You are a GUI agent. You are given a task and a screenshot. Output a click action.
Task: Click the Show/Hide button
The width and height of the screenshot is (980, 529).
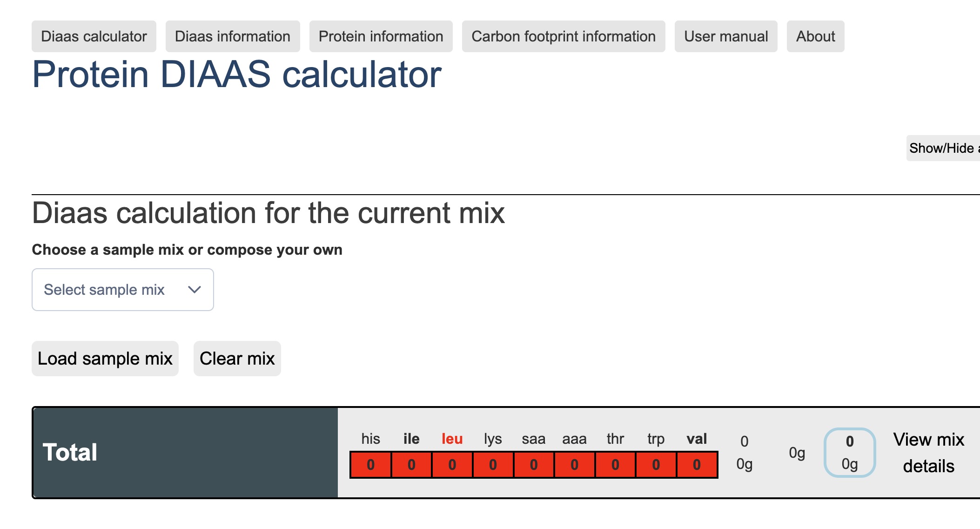pos(943,148)
